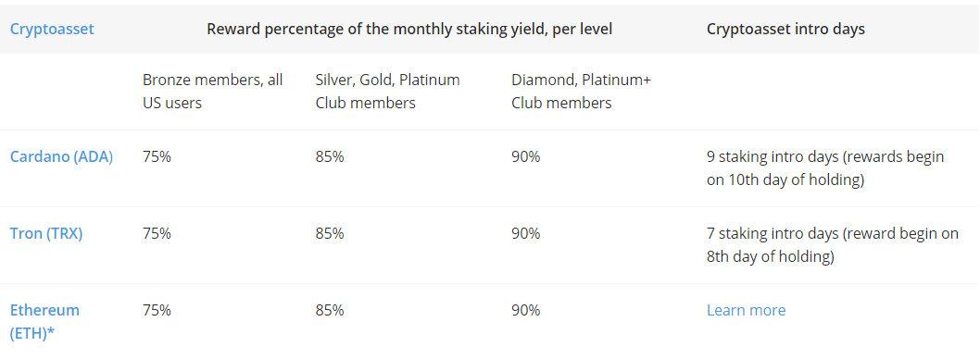
Task: Select the Bronze members, all US users subheader
Action: click(x=212, y=92)
